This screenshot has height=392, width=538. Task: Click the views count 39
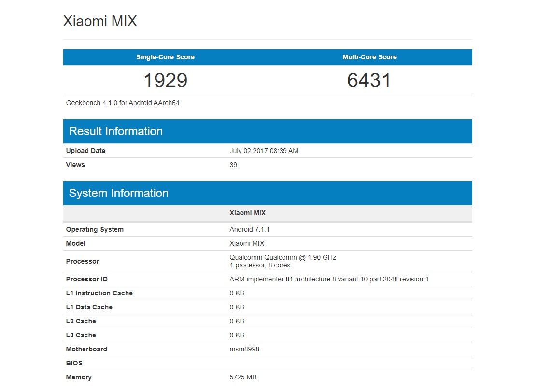pyautogui.click(x=233, y=165)
